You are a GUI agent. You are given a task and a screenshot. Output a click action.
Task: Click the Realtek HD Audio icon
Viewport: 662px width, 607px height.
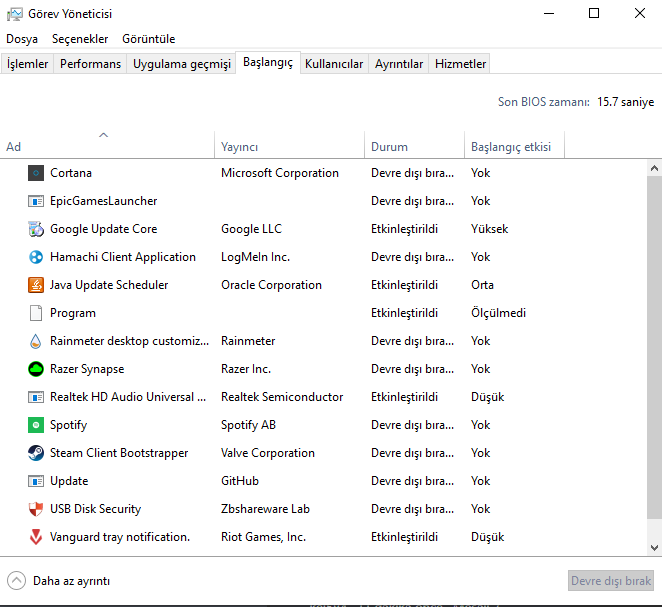[36, 397]
